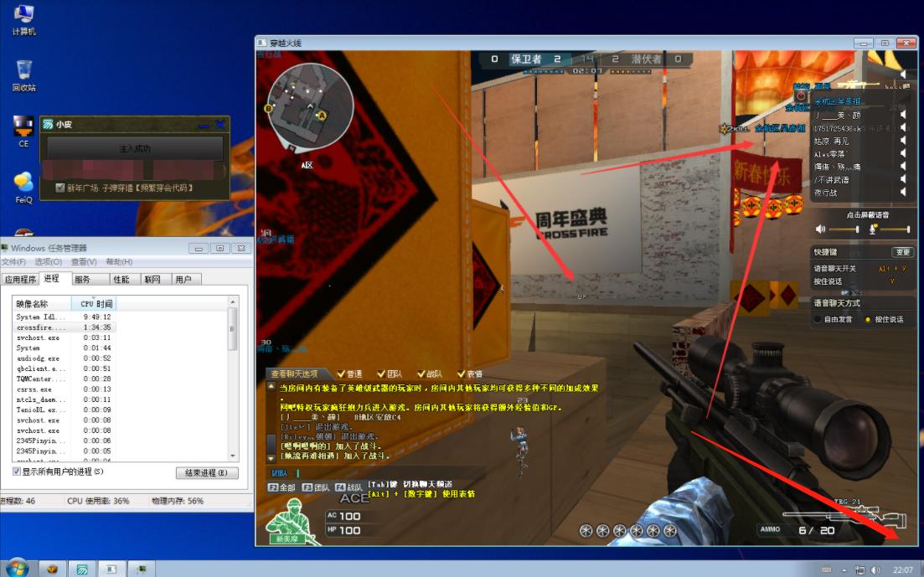
Task: Toggle the 新年广场 子弹穿墙 checkbox
Action: pyautogui.click(x=59, y=188)
